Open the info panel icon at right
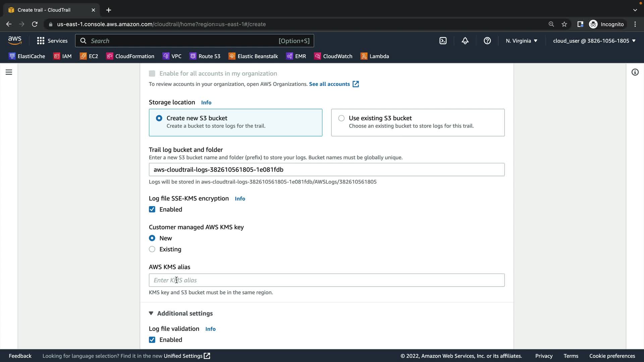This screenshot has height=362, width=644. pyautogui.click(x=635, y=72)
